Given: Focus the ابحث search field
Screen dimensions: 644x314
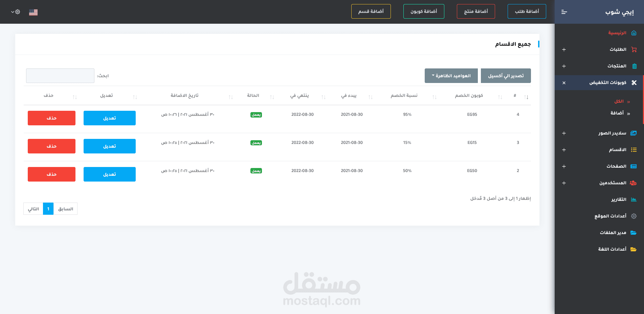Looking at the screenshot, I should tap(60, 76).
